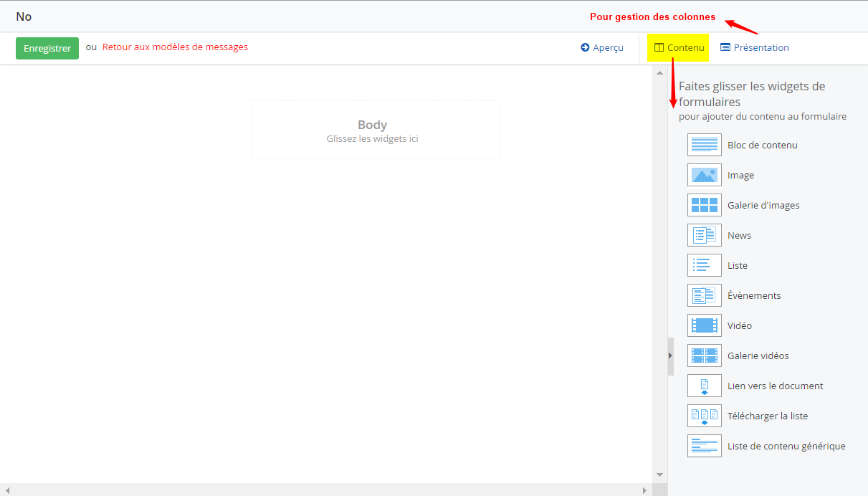Click the Image widget icon
The height and width of the screenshot is (496, 868).
coord(704,175)
